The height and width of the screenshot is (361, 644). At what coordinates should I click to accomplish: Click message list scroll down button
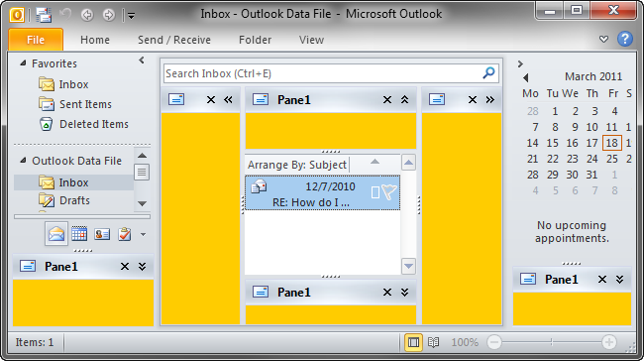[408, 266]
